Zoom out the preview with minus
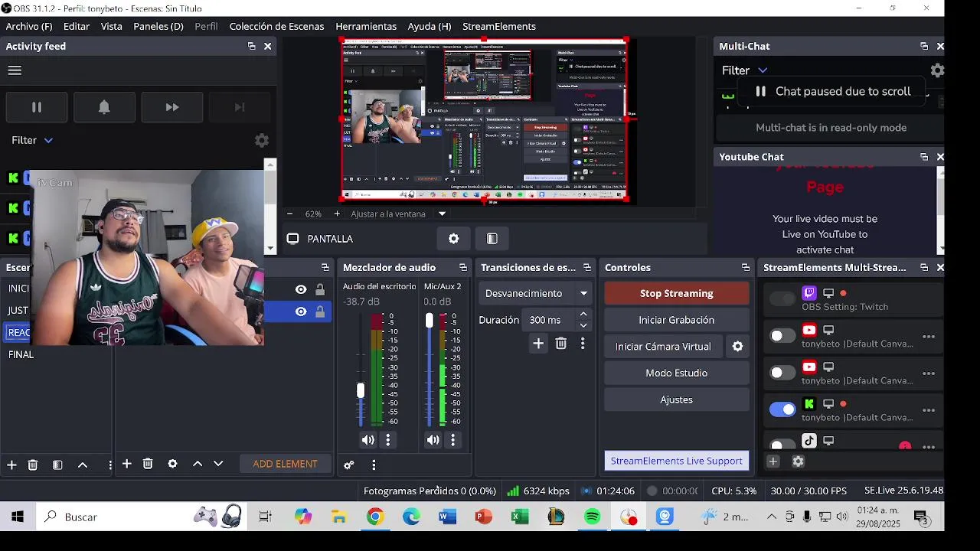The width and height of the screenshot is (980, 551). click(289, 214)
